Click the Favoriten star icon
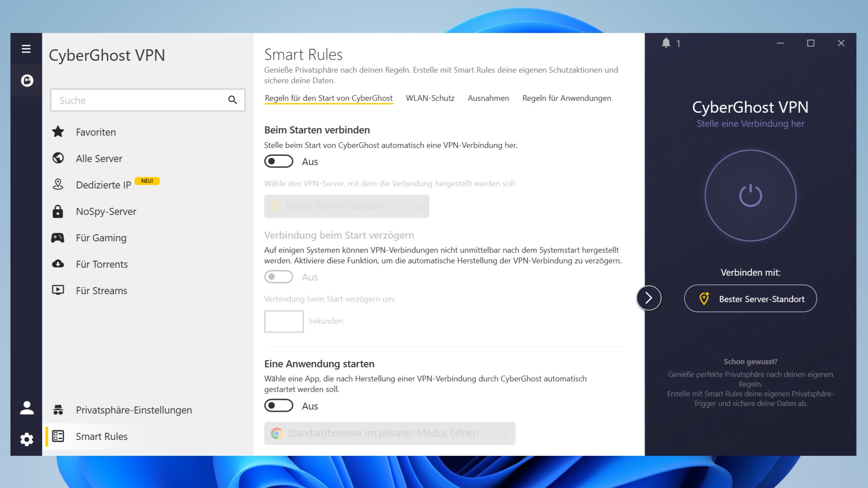 [58, 132]
